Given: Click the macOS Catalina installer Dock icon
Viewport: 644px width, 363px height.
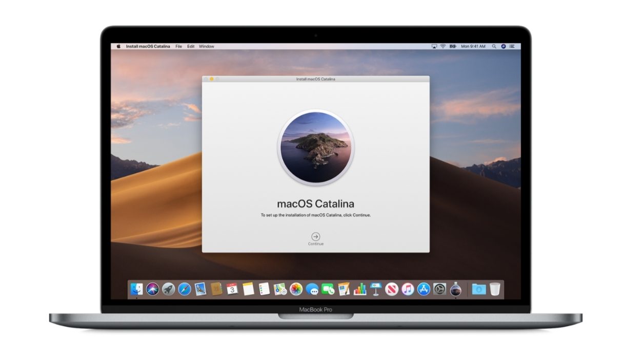Looking at the screenshot, I should coord(455,289).
